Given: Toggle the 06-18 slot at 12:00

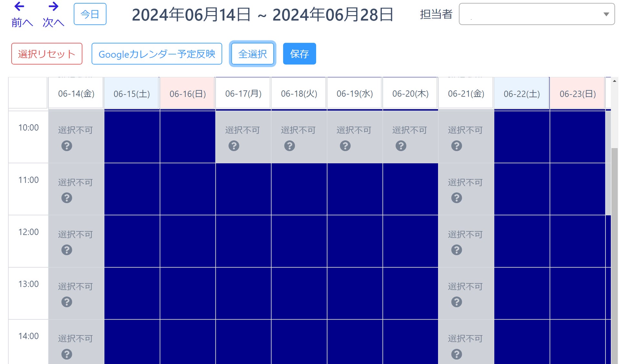Looking at the screenshot, I should point(299,241).
